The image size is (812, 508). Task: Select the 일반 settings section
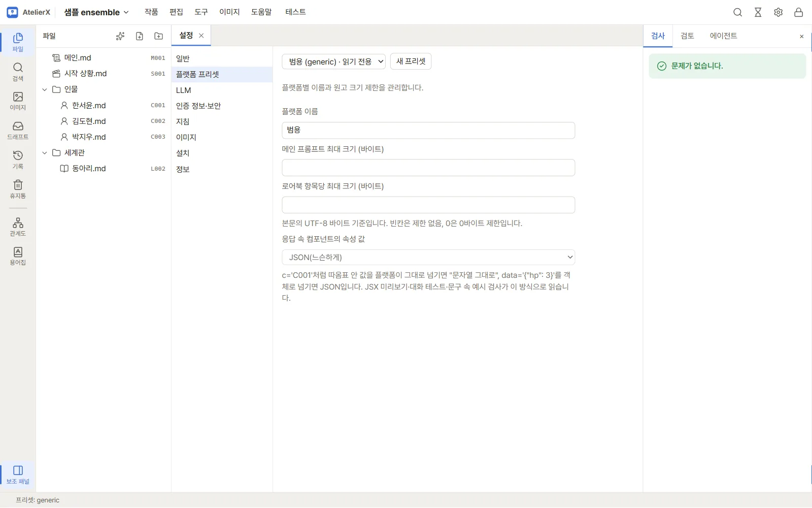point(222,59)
